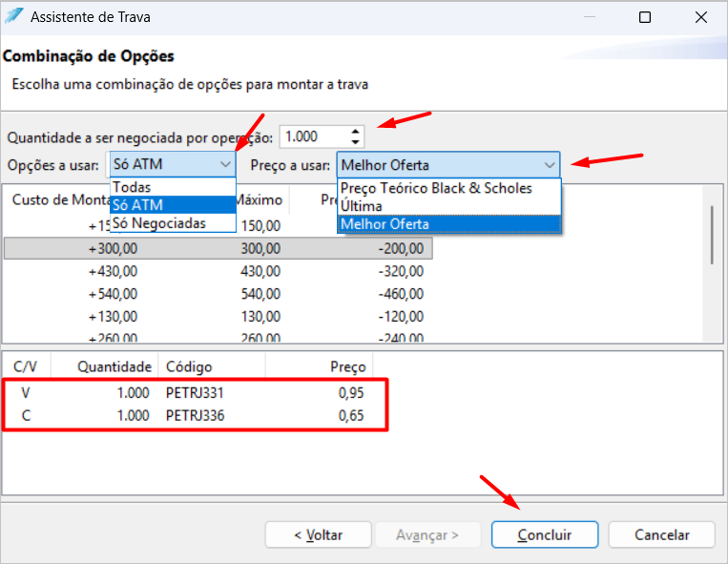Click the Máximo column header
The image size is (728, 564).
point(260,199)
